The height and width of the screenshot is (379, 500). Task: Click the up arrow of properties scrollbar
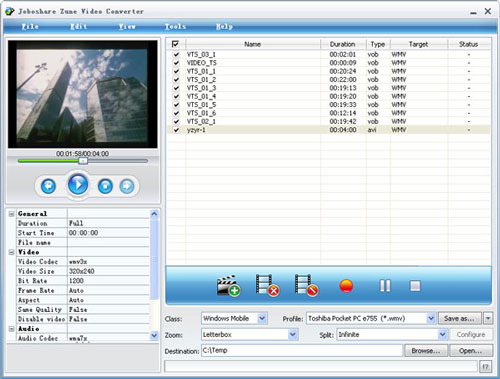[x=154, y=214]
